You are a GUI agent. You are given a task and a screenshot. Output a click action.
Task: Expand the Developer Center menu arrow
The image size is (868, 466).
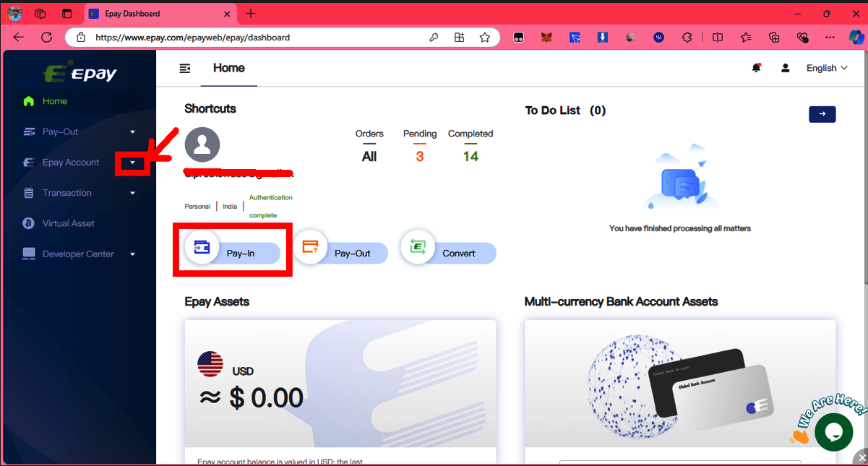coord(132,254)
